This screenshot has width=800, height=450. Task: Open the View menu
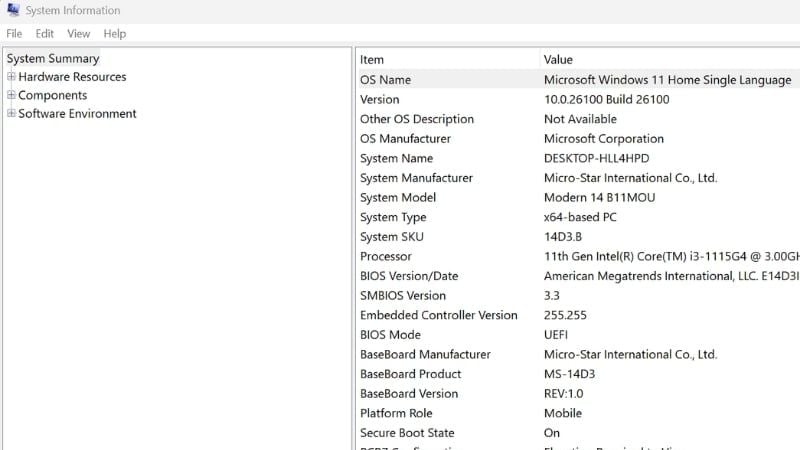(79, 33)
